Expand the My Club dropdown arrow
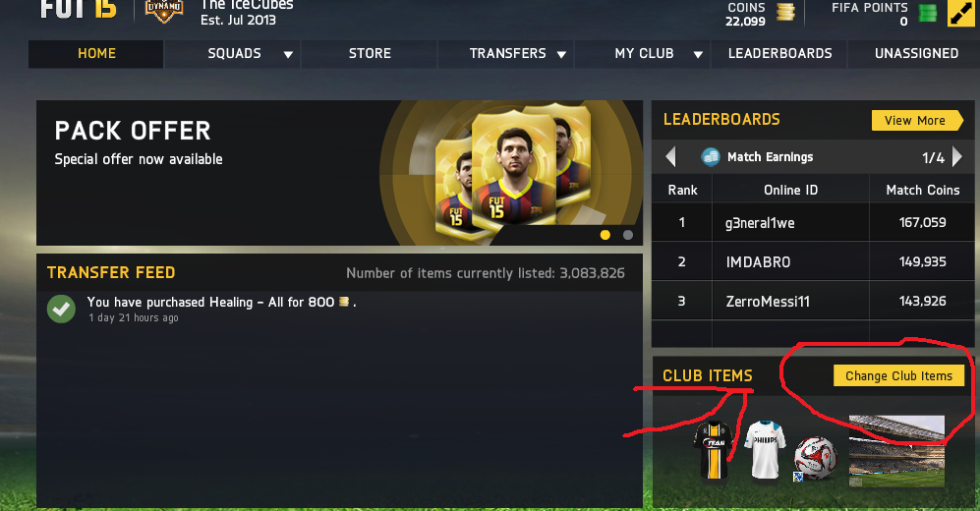Image resolution: width=980 pixels, height=511 pixels. [698, 54]
